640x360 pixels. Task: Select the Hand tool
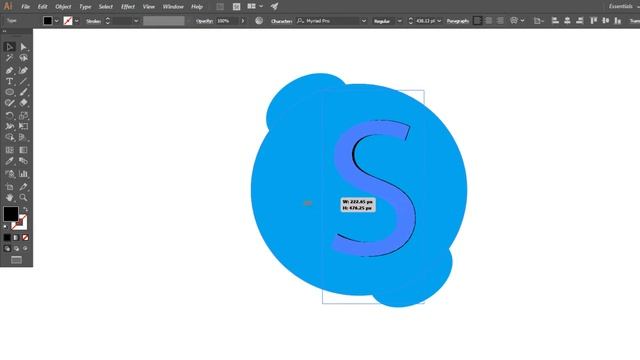[x=9, y=198]
